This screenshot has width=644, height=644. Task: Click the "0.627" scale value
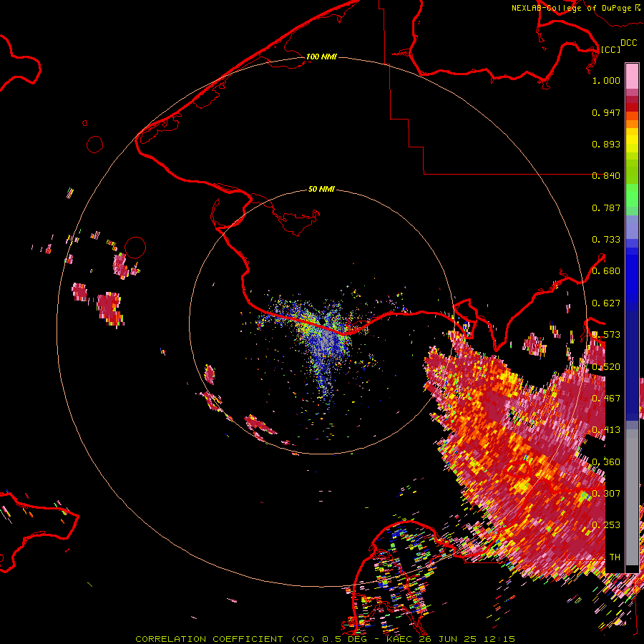coord(606,303)
